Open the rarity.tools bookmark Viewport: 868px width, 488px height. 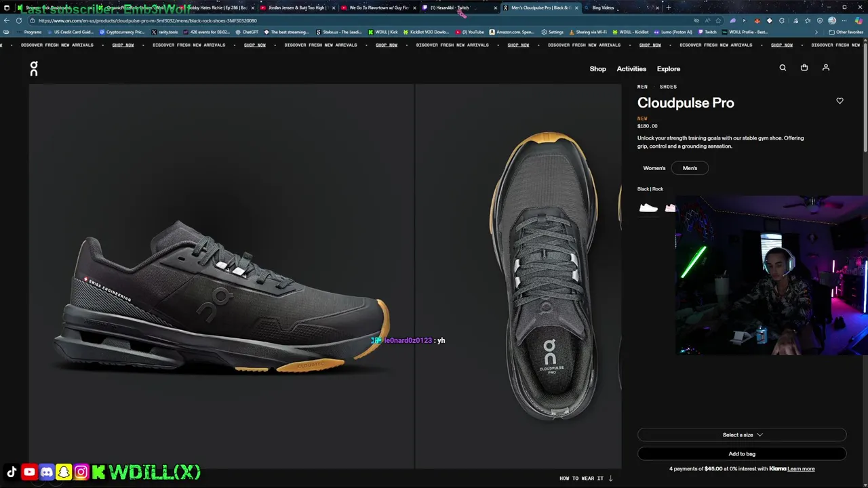[165, 32]
